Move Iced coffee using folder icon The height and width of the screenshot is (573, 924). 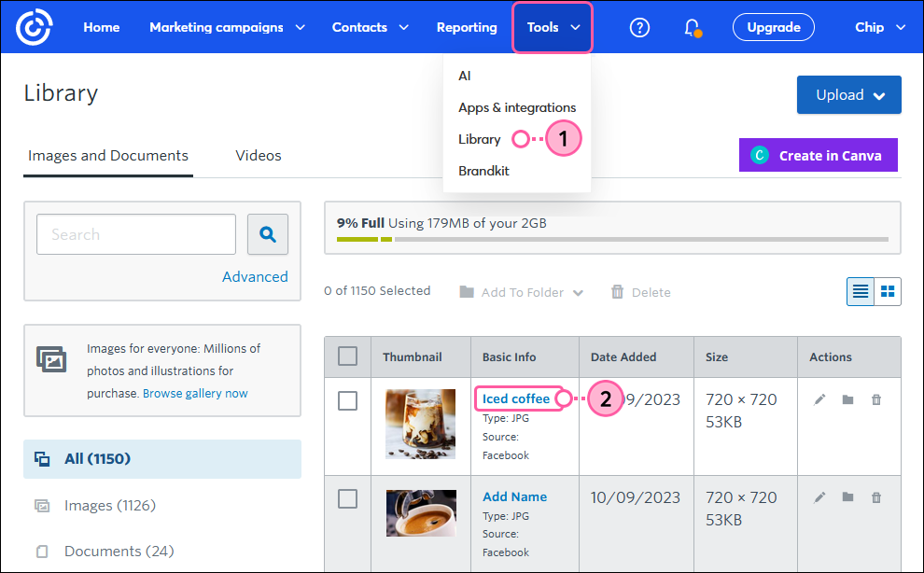(x=847, y=399)
